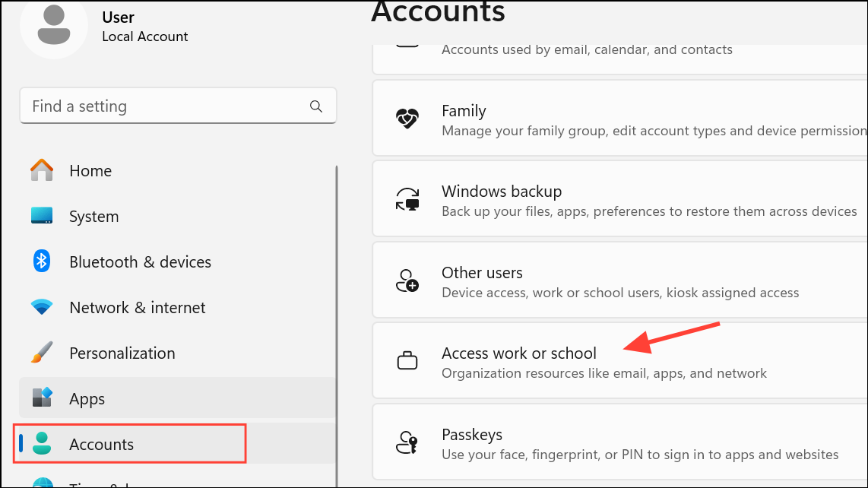Click 'Back up your files, apps' description
Viewport: 868px width, 488px height.
pyautogui.click(x=649, y=211)
